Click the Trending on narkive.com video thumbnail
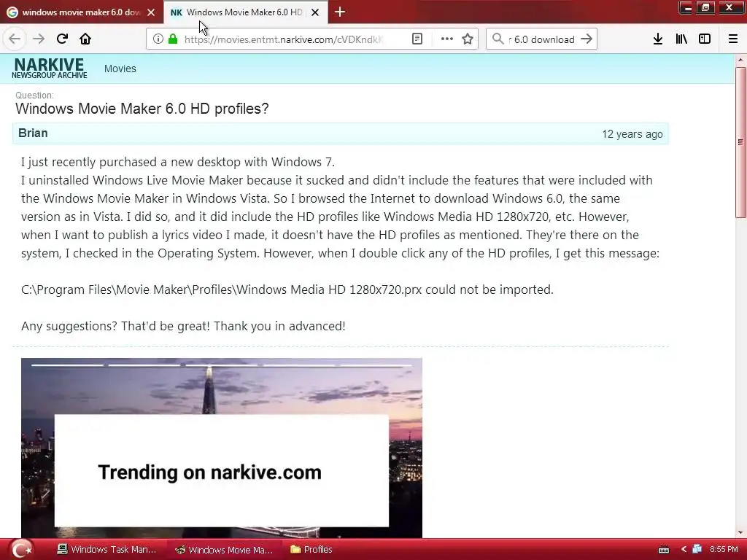747x560 pixels. (x=222, y=448)
